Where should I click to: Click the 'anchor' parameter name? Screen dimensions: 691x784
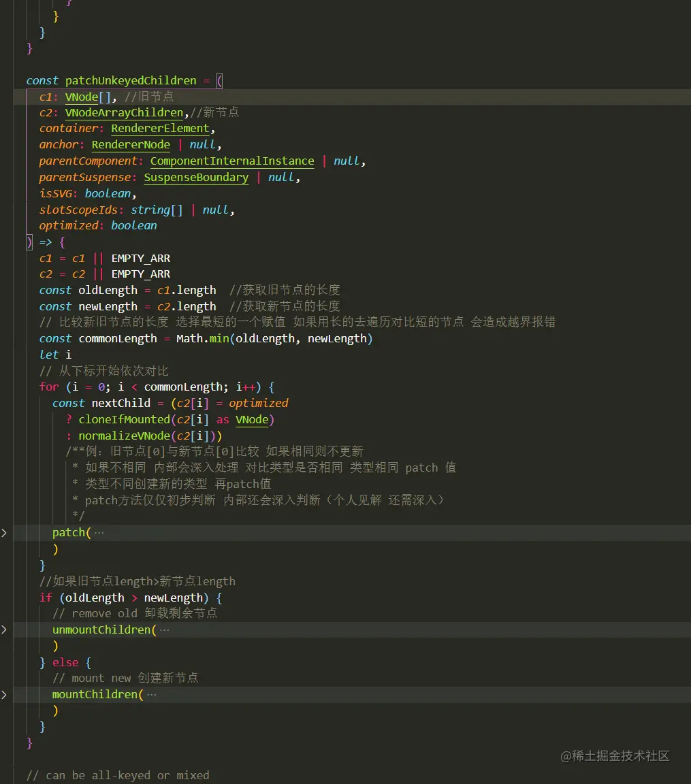coord(59,144)
